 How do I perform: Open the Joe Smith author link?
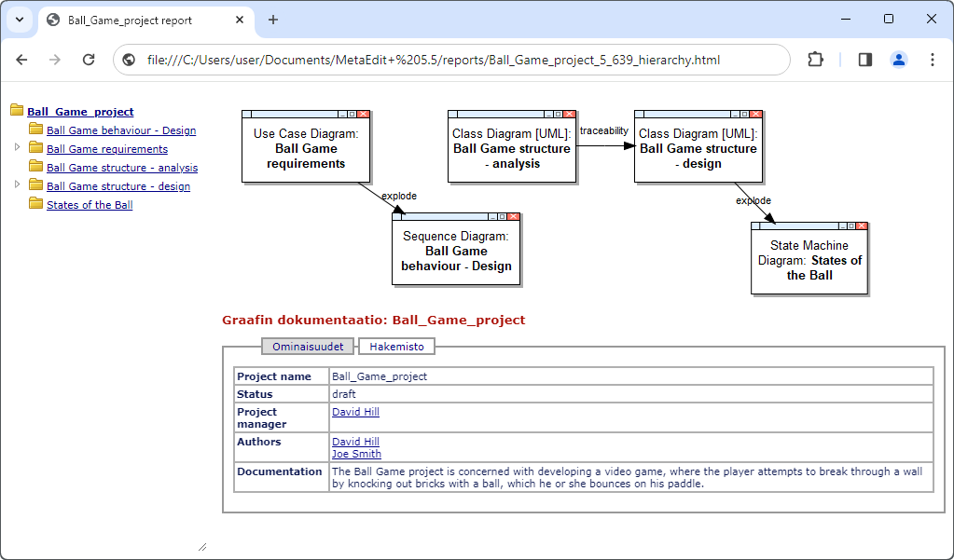point(355,454)
